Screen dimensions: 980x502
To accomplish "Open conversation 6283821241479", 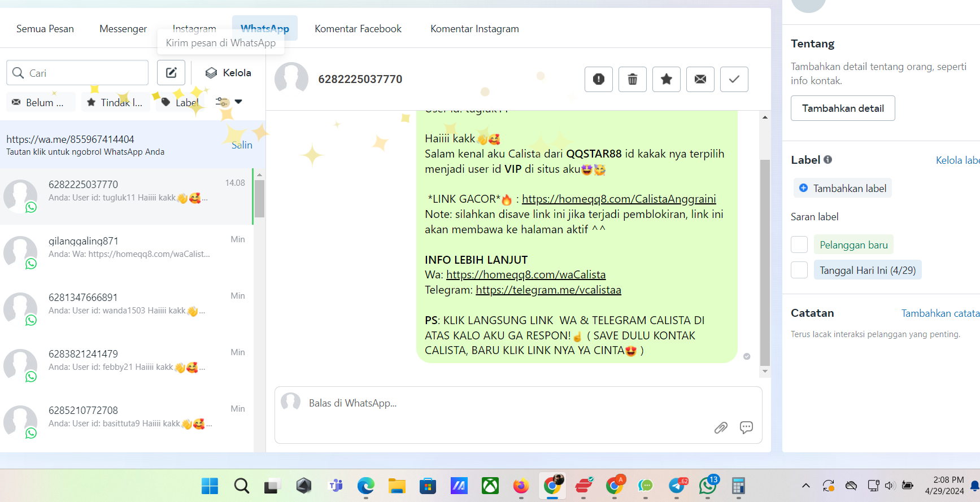I will coord(127,365).
